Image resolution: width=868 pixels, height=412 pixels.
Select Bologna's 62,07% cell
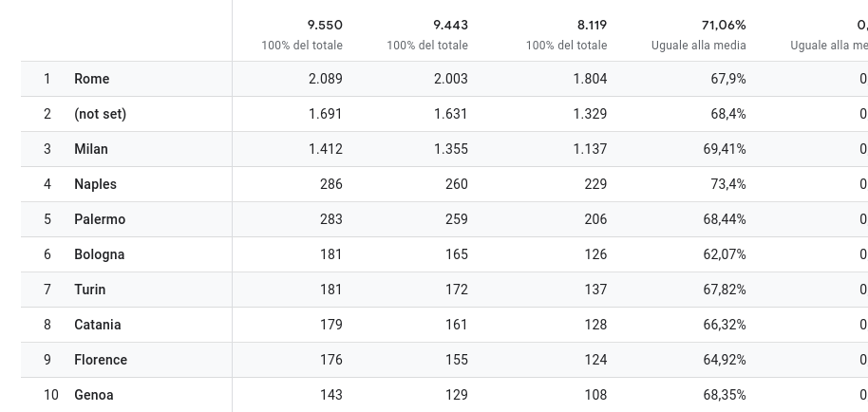coord(725,254)
